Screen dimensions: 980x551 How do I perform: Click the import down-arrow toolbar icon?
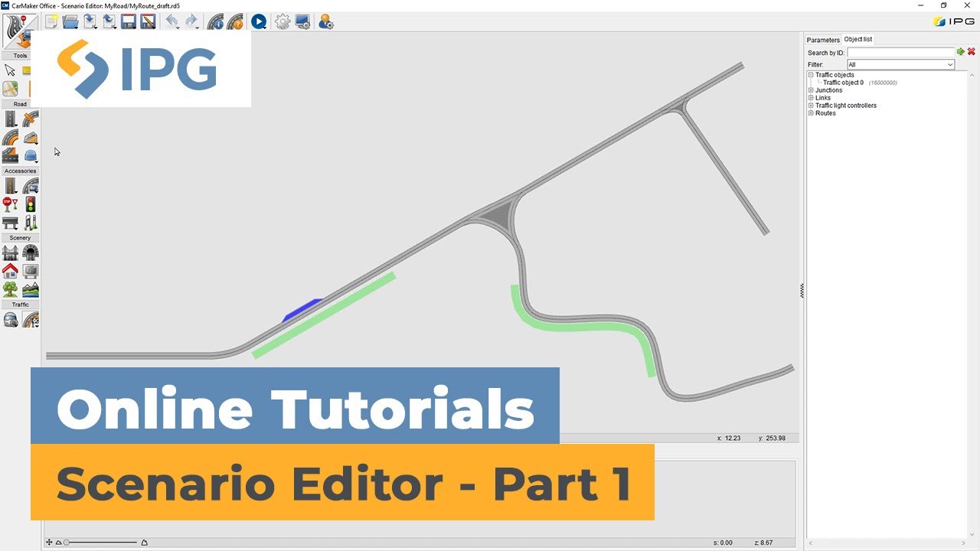coord(90,21)
